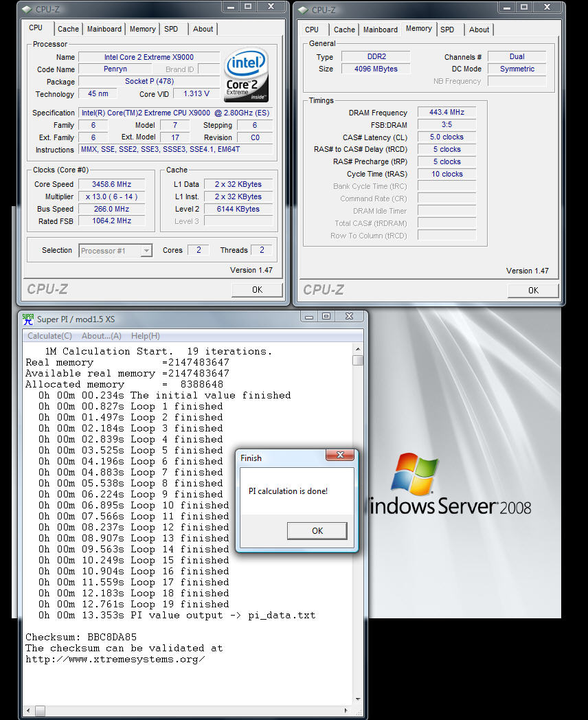Close the Super PI window
Viewport: 588px width, 720px height.
coord(350,317)
